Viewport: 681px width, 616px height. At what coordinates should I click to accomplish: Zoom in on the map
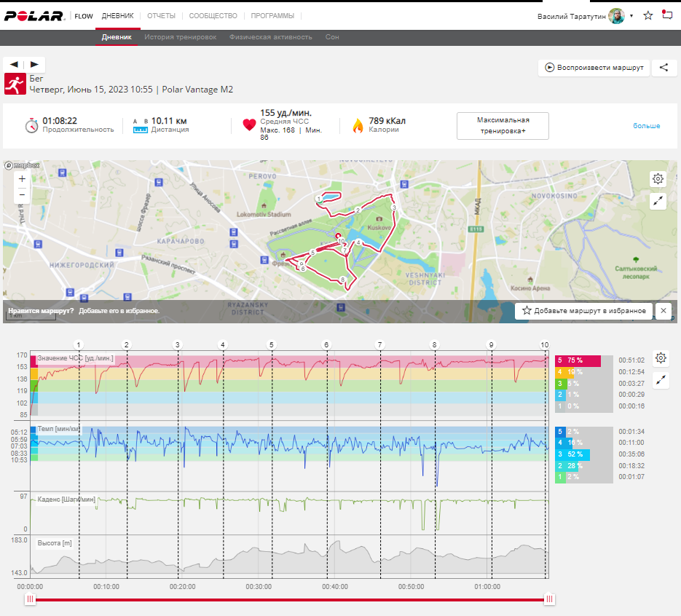(x=22, y=179)
